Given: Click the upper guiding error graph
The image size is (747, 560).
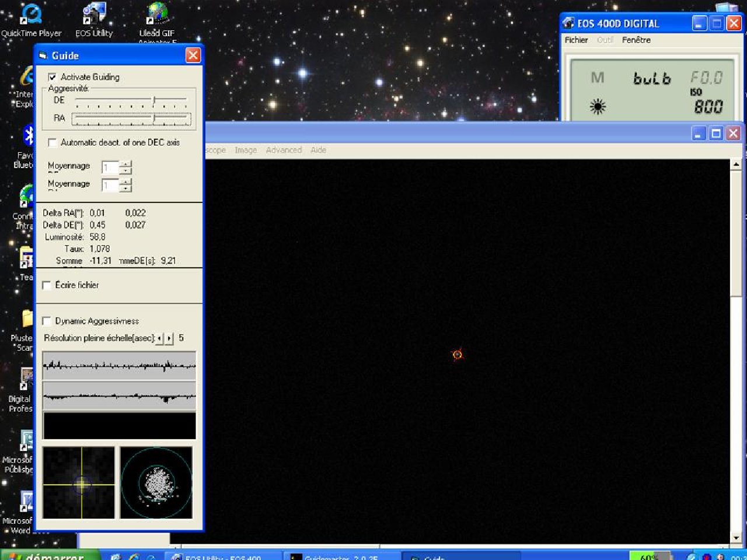Looking at the screenshot, I should click(119, 366).
